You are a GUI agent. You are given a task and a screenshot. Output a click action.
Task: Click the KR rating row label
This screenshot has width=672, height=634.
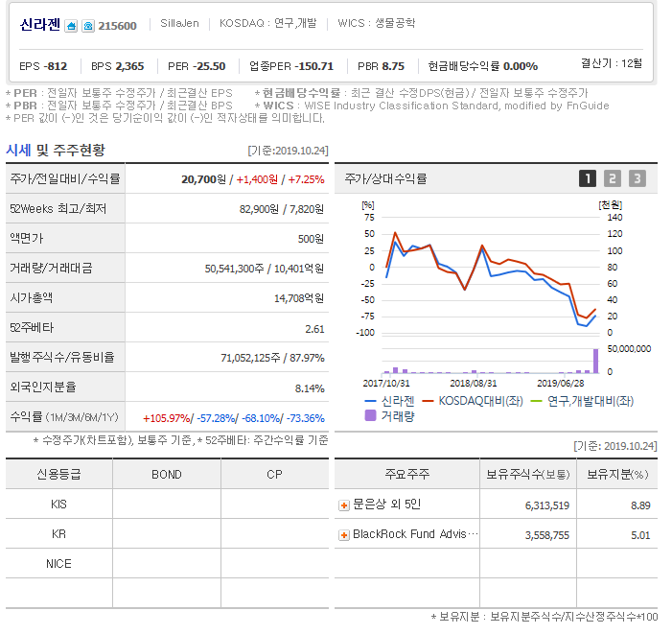click(58, 534)
